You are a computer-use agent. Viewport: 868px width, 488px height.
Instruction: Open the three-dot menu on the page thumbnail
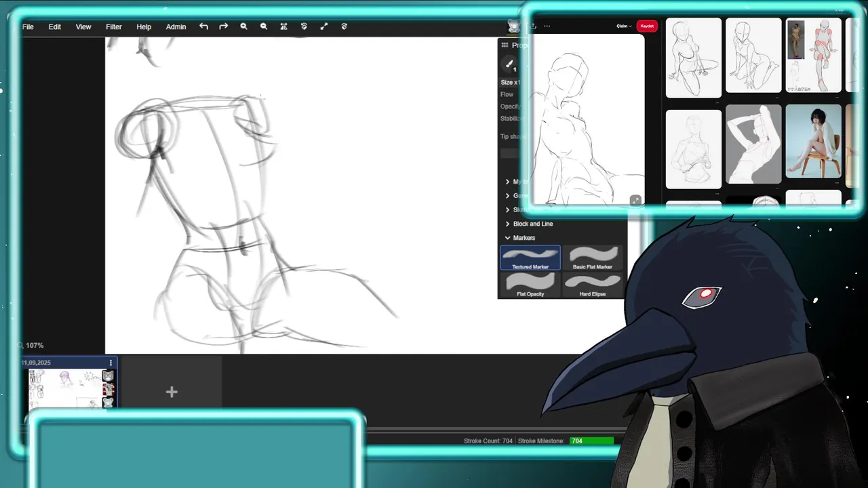pos(111,363)
